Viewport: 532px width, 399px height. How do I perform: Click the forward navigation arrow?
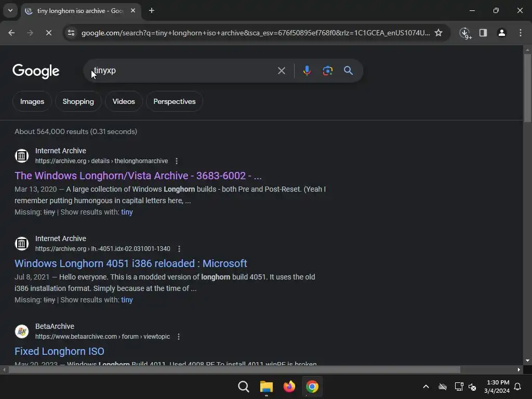coord(30,33)
